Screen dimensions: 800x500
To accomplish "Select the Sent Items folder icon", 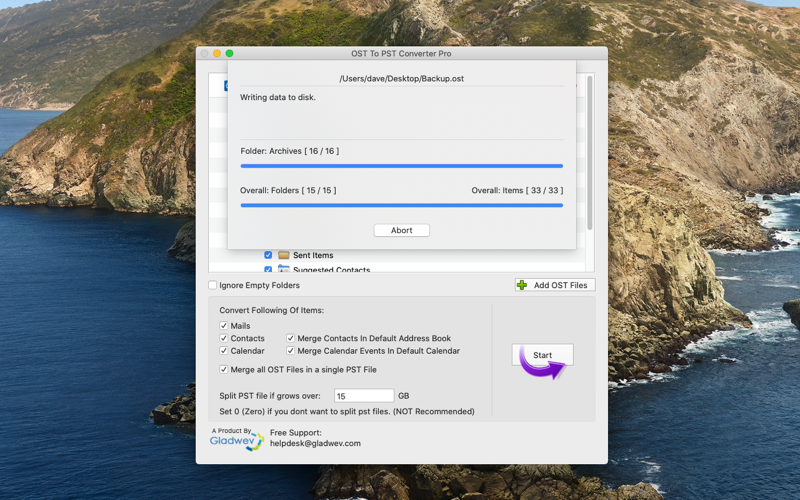I will pyautogui.click(x=284, y=255).
